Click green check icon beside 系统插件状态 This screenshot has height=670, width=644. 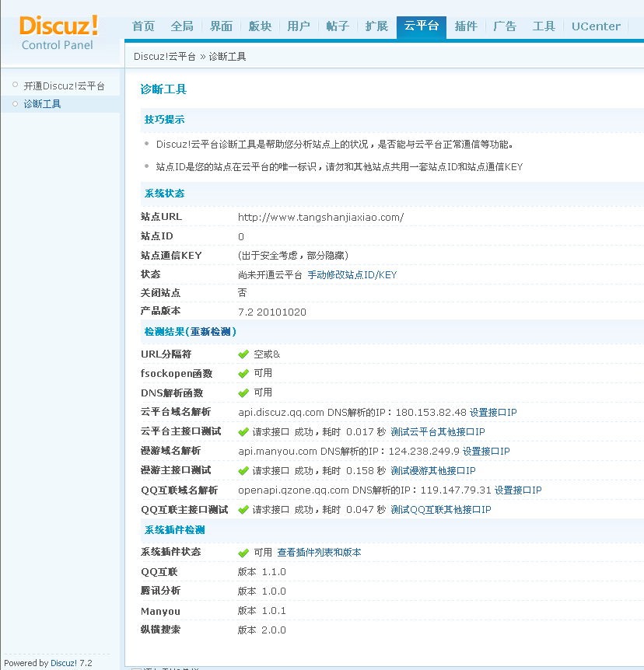(x=243, y=553)
